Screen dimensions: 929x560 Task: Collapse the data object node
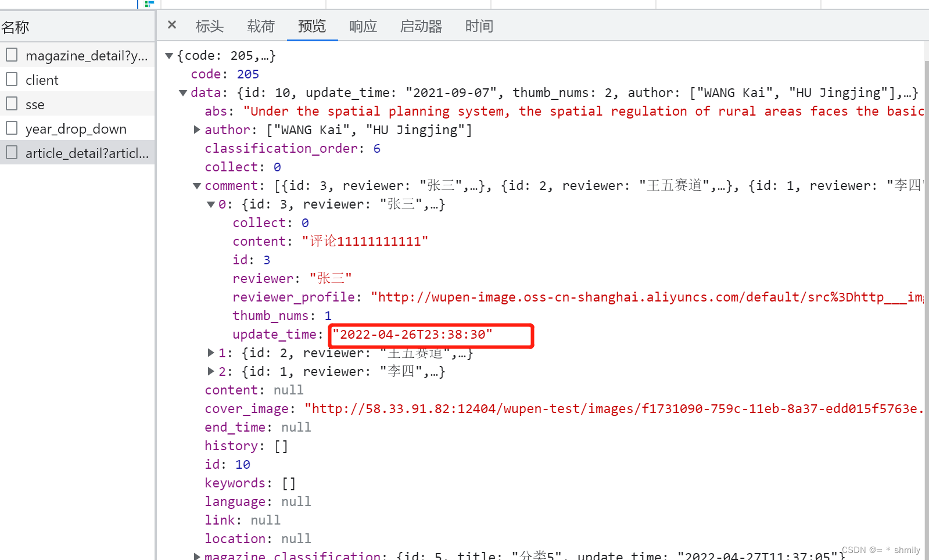click(x=183, y=93)
